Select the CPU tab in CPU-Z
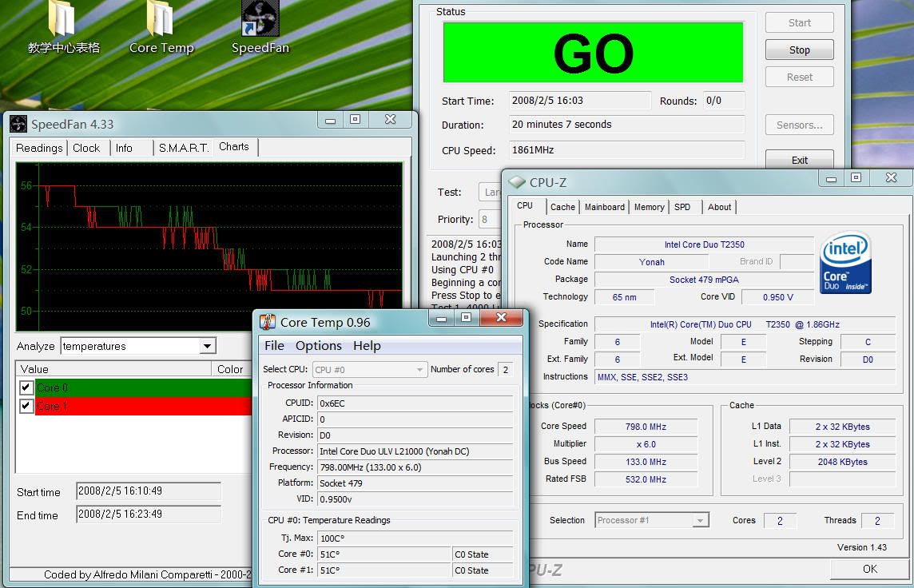 pyautogui.click(x=525, y=205)
